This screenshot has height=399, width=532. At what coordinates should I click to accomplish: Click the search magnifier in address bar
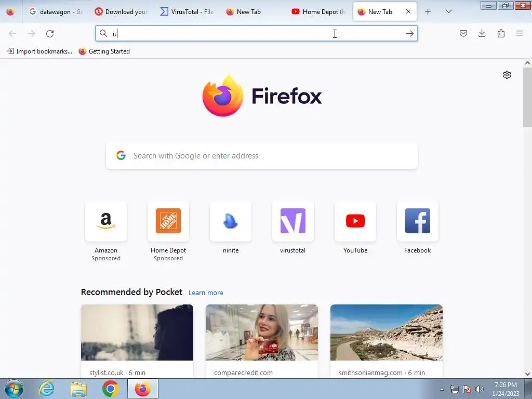coord(103,33)
